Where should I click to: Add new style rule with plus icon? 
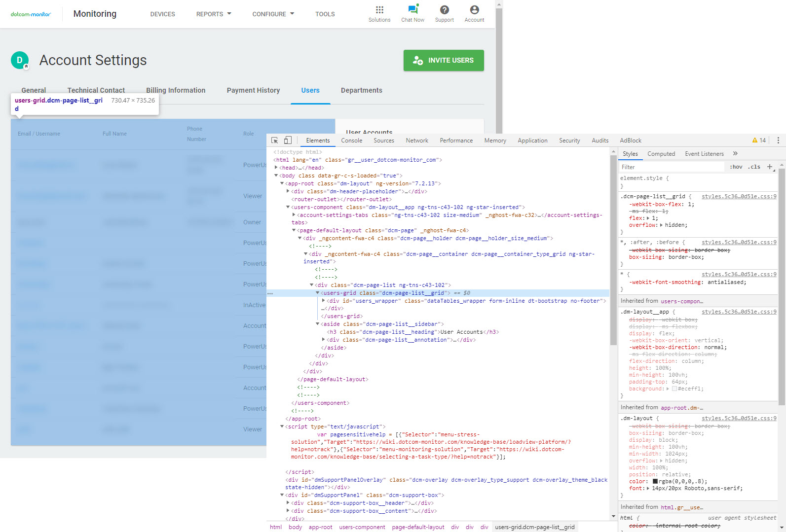click(x=769, y=167)
